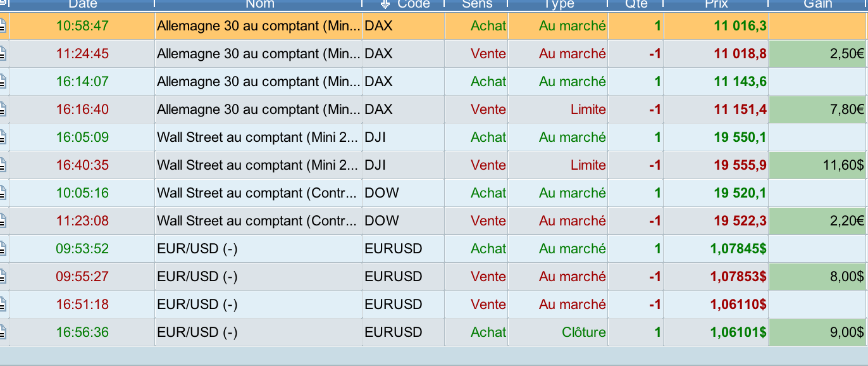
Task: Click the price 1,07845$
Action: point(738,249)
